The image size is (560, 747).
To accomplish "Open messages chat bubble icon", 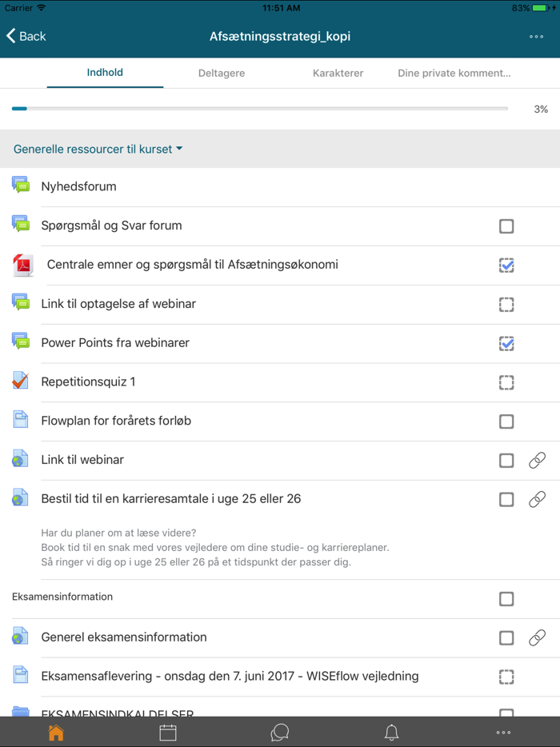I will coord(279,732).
